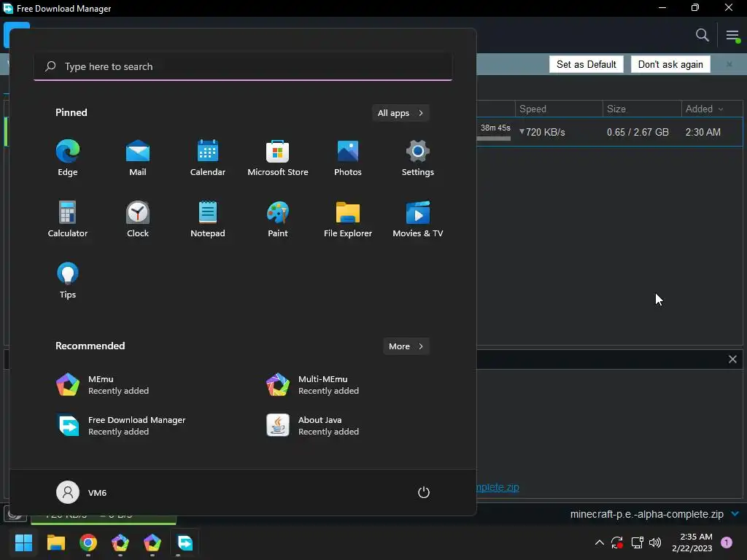This screenshot has height=560, width=747.
Task: Open clock and date 2:35 AM
Action: 692,542
